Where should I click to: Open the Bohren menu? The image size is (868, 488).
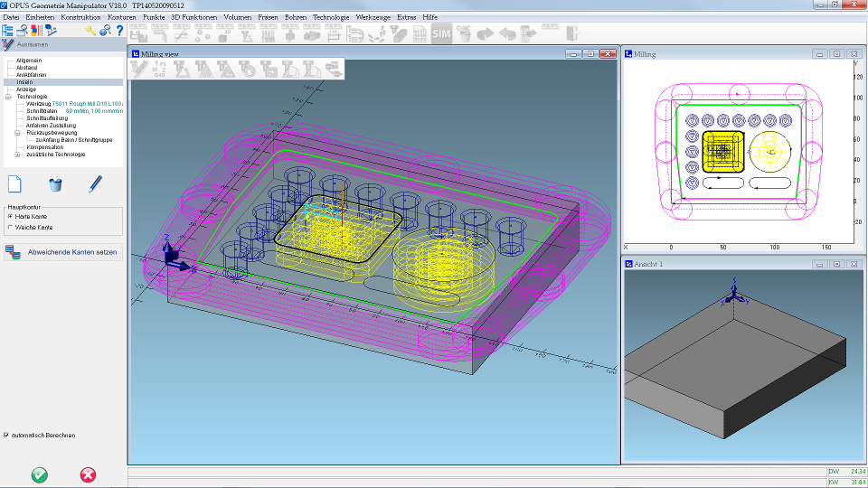(x=296, y=17)
